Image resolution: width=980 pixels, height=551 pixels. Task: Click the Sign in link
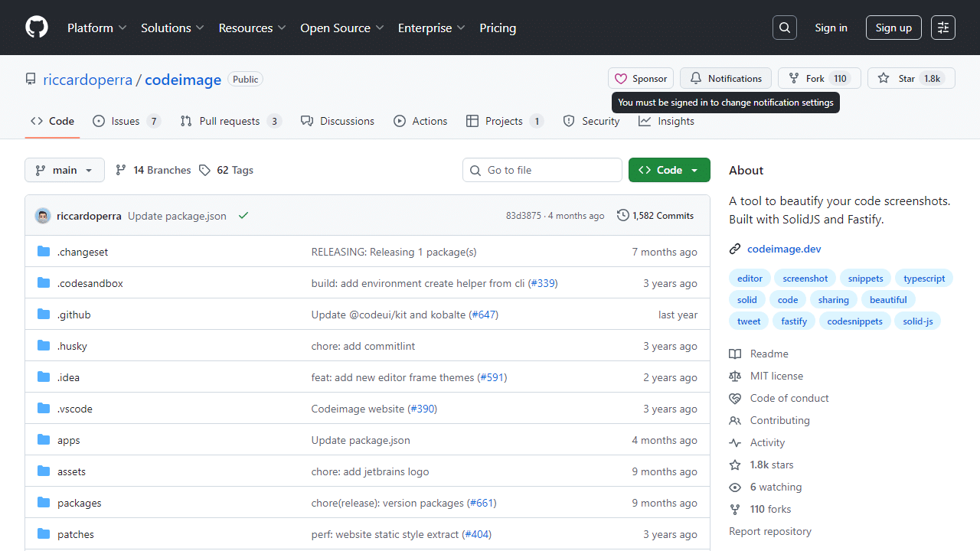coord(831,28)
